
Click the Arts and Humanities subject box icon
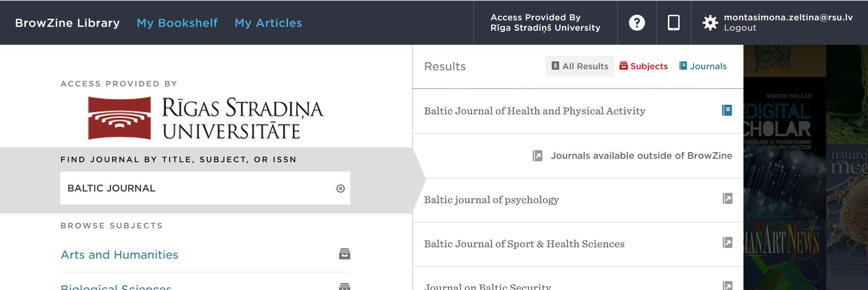344,254
